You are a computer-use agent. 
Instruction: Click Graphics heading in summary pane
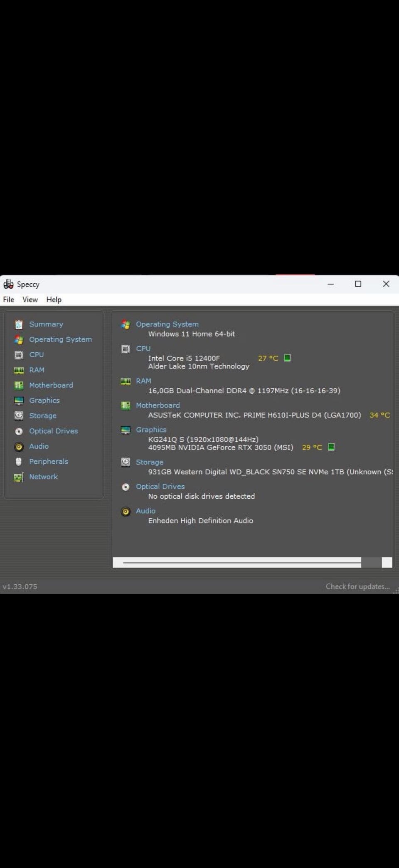[151, 430]
